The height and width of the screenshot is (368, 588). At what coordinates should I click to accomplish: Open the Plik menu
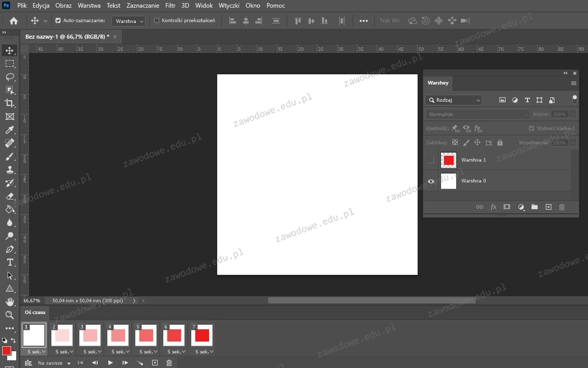[x=22, y=6]
